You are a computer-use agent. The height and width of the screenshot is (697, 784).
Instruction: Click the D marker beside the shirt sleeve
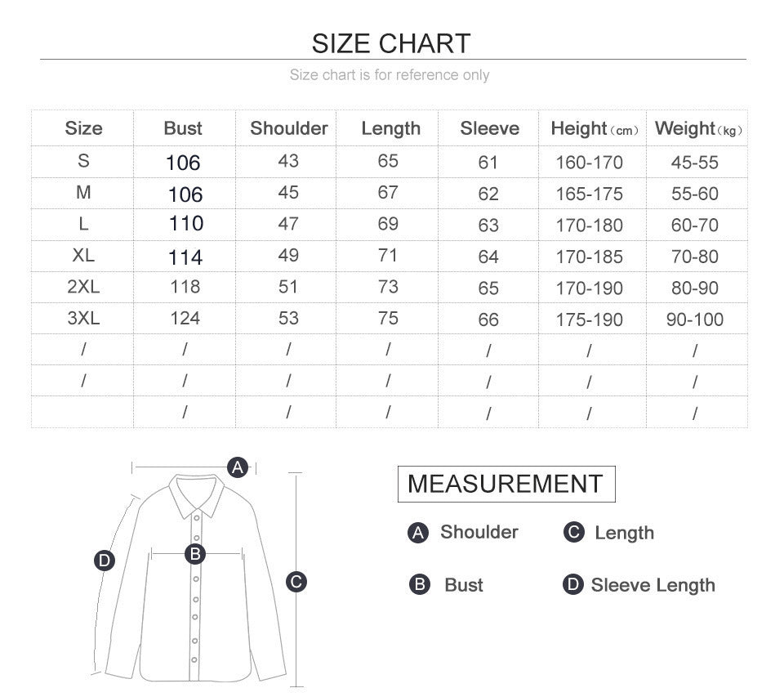(104, 561)
